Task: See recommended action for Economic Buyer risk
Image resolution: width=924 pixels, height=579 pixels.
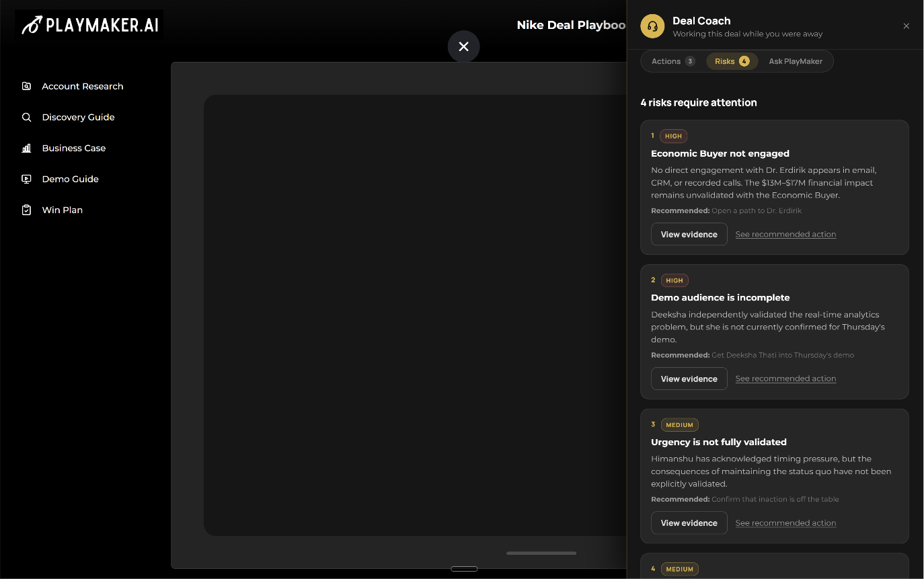Action: tap(785, 235)
